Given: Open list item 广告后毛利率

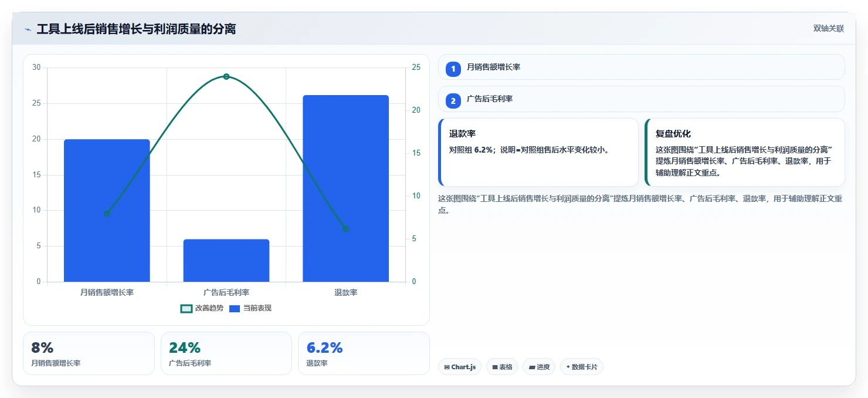Looking at the screenshot, I should (x=641, y=99).
